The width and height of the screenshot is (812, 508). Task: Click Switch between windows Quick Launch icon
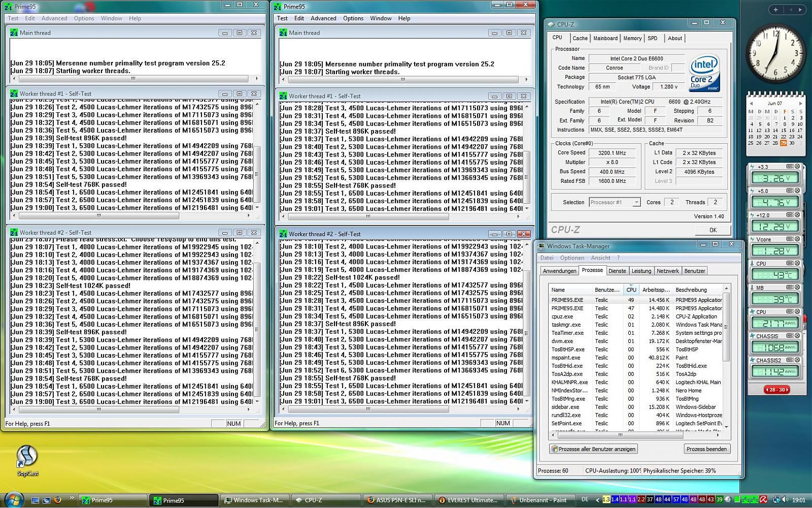46,500
